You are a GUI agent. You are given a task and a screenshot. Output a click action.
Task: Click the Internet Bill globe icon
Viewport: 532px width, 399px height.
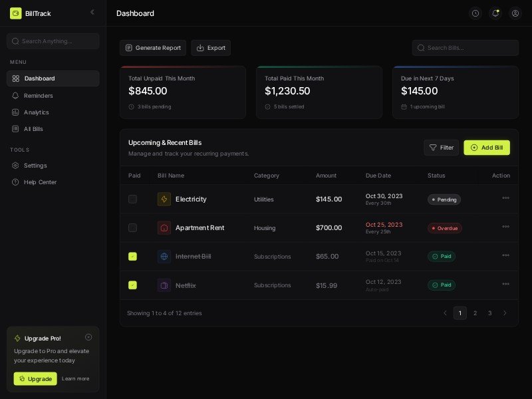[164, 256]
